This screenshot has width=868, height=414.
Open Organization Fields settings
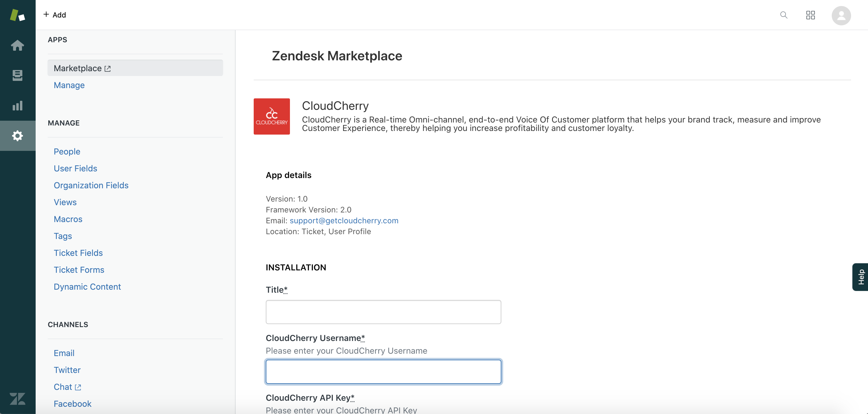91,186
